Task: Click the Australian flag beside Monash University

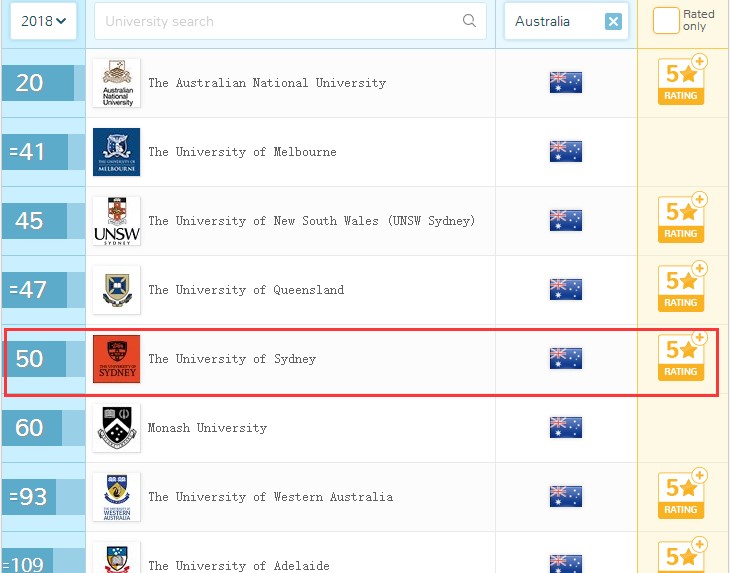Action: 565,428
